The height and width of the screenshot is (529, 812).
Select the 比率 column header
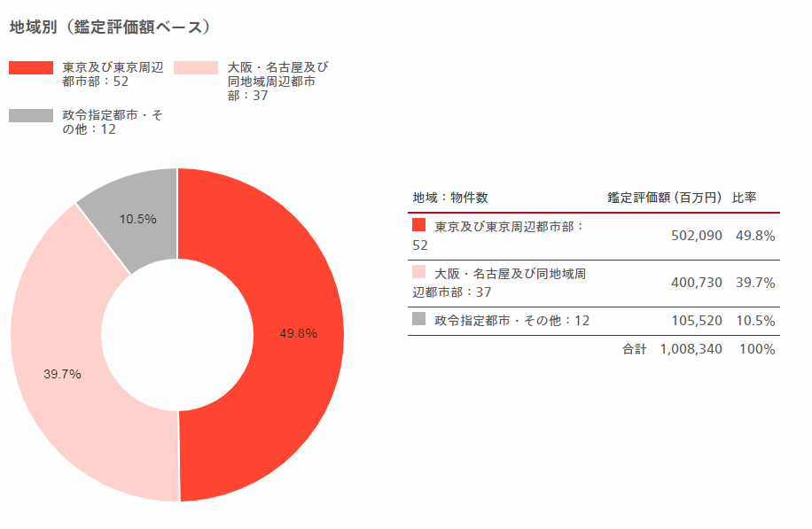pos(744,198)
